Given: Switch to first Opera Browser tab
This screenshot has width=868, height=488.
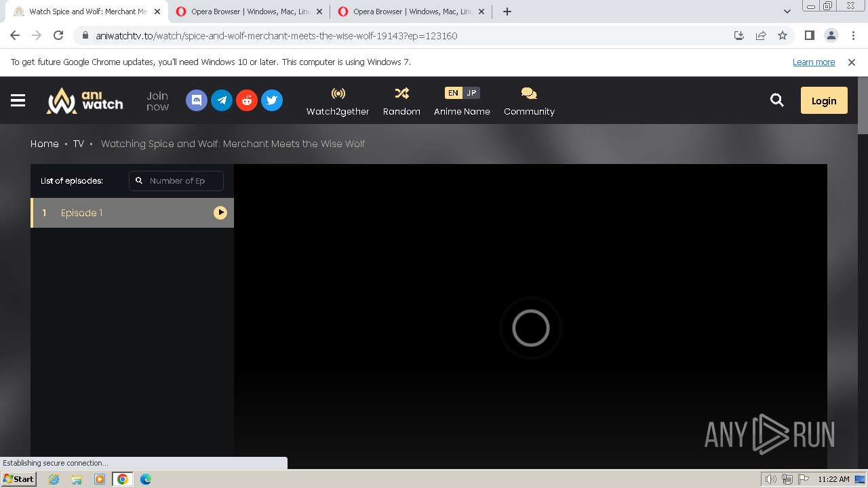Looking at the screenshot, I should 250,12.
